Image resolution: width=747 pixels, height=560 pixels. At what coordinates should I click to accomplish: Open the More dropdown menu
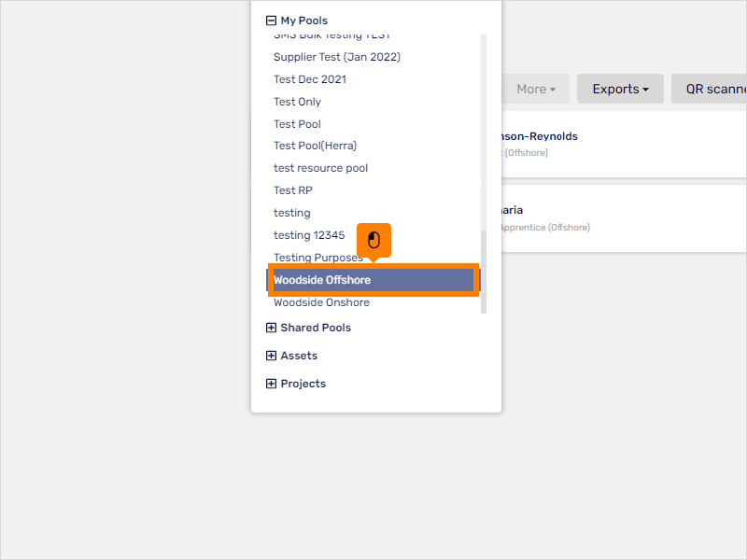pyautogui.click(x=535, y=89)
